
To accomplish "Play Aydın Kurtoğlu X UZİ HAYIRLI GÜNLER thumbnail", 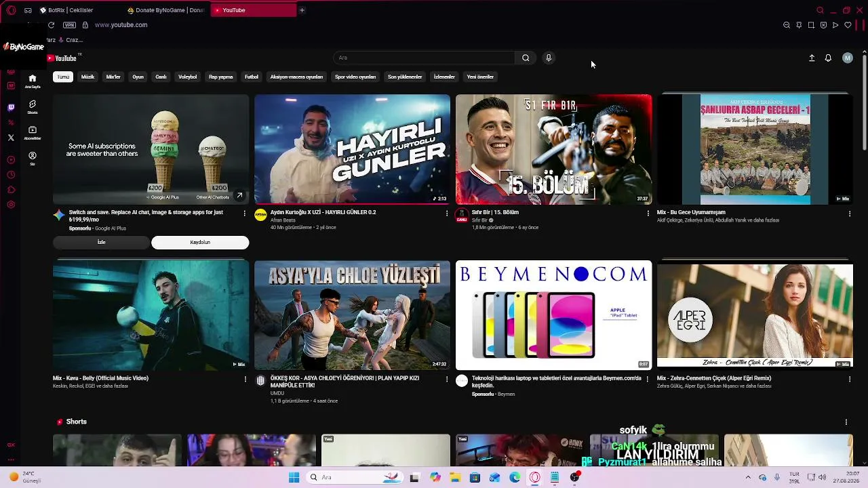I will pyautogui.click(x=352, y=149).
